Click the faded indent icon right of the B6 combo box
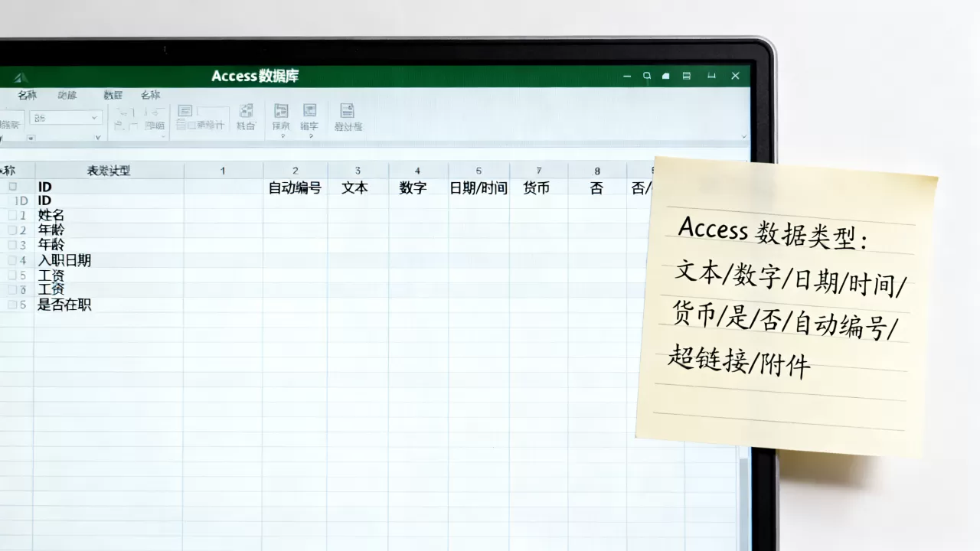The width and height of the screenshot is (980, 551). tap(125, 112)
